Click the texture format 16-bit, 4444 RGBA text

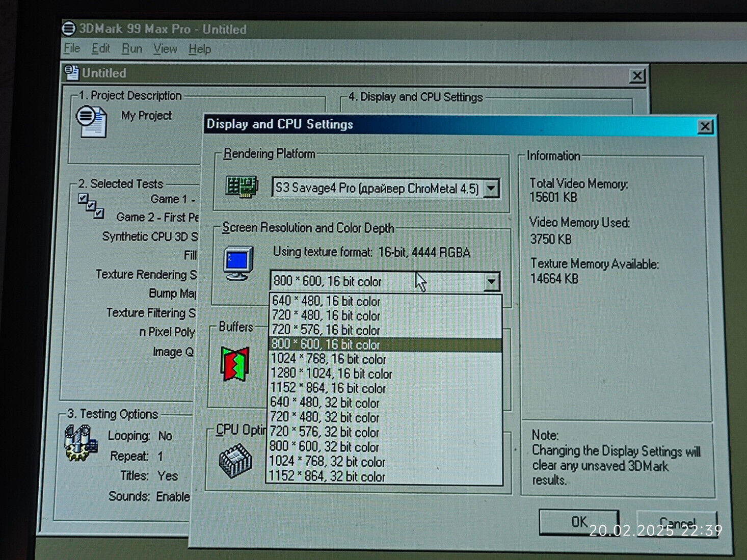[x=424, y=252]
